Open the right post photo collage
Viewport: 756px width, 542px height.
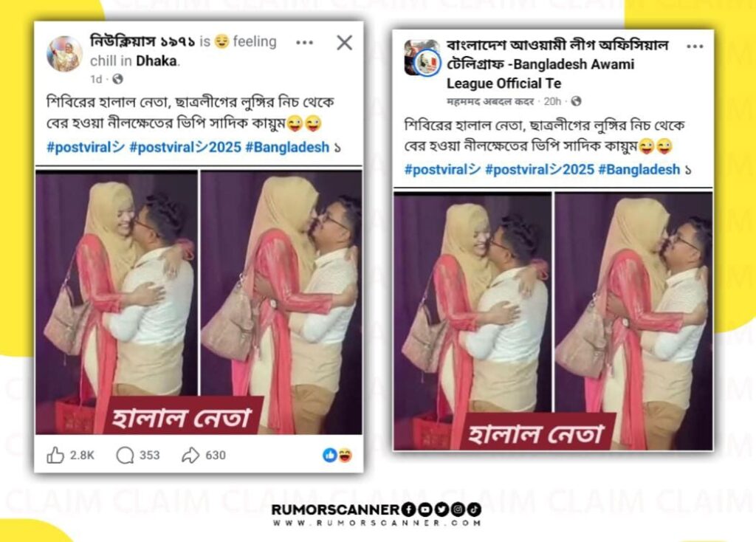coord(553,321)
